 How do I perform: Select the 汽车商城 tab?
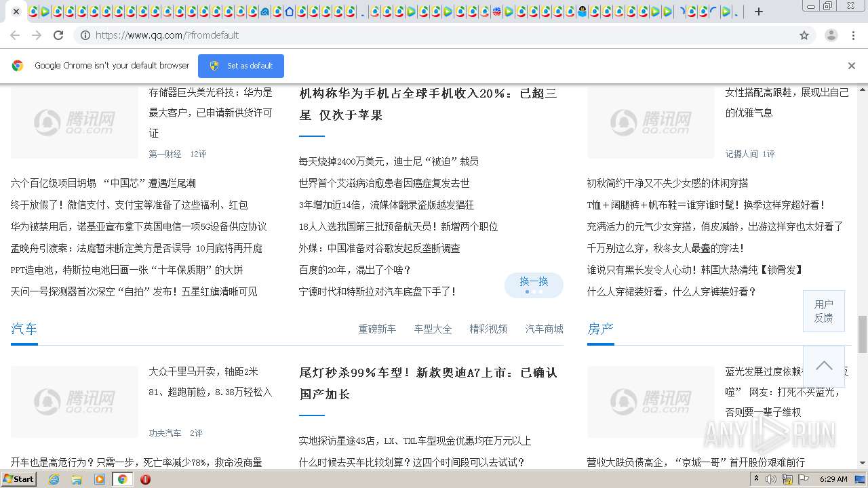pos(544,329)
